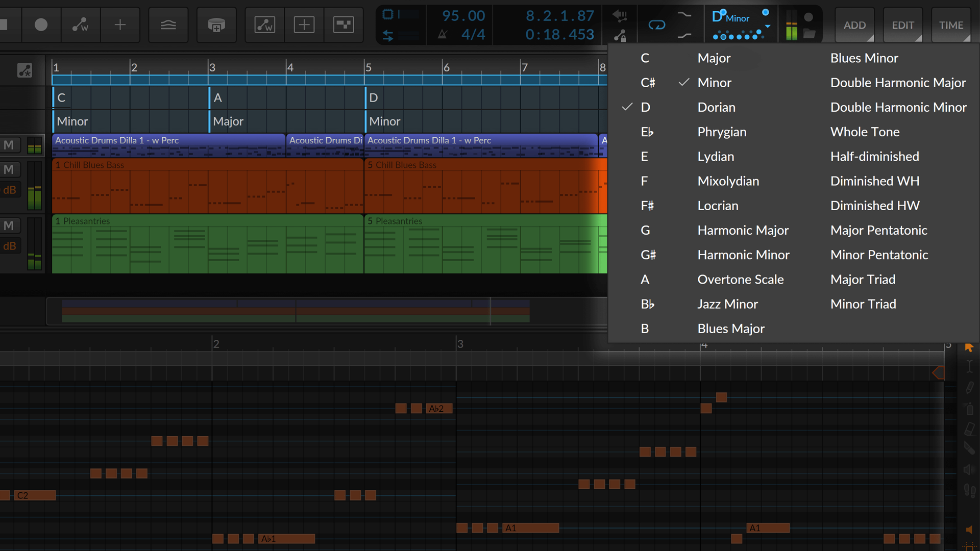Select the Pointer tool in the piano roll sidebar
Screen dimensions: 980x551
pyautogui.click(x=970, y=347)
